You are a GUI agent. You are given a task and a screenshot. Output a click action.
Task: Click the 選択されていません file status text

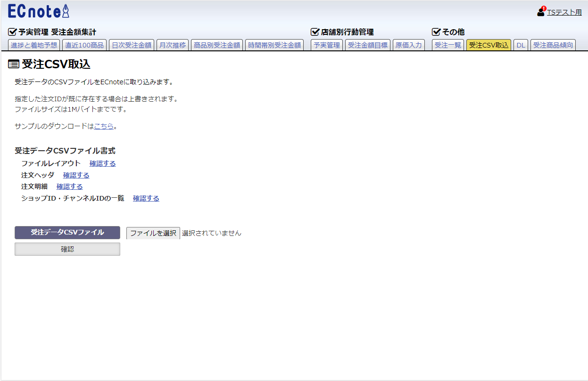(212, 233)
